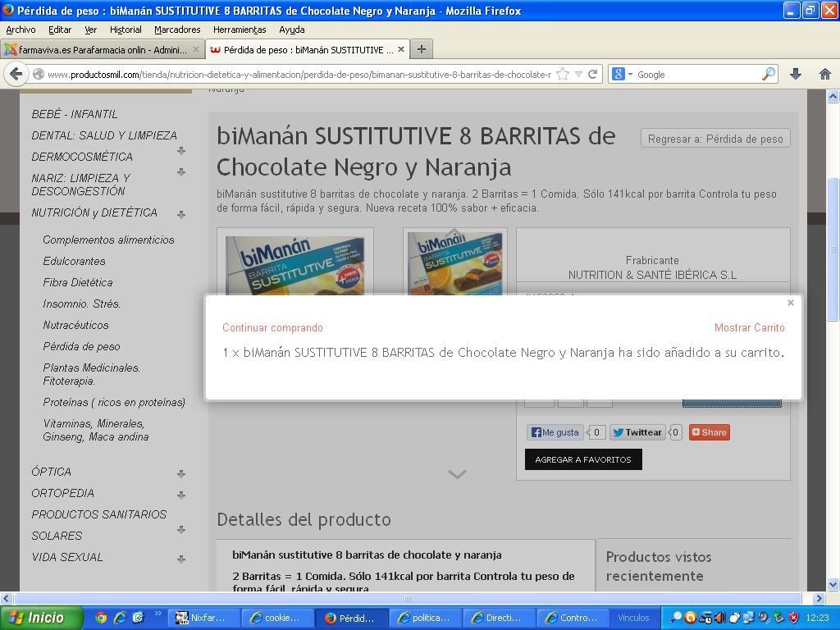Click the second biManán product thumbnail
The image size is (840, 630).
[x=455, y=262]
